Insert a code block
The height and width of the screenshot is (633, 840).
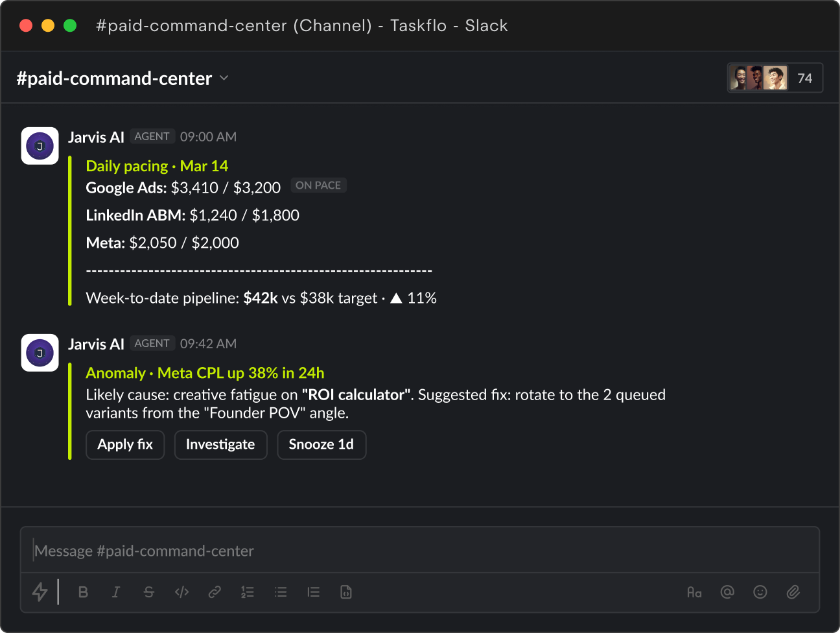[x=346, y=591]
